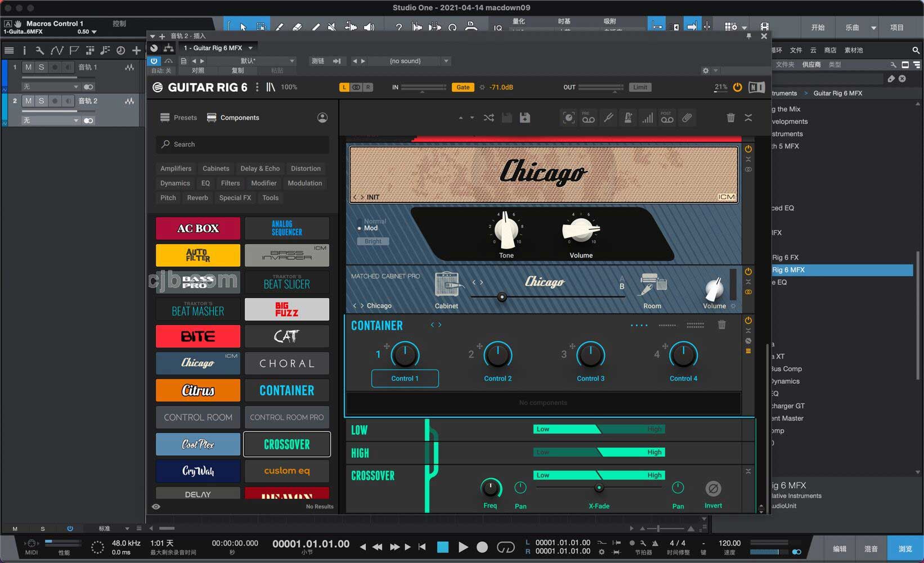Collapse all rack components icon
This screenshot has width=924, height=563.
click(x=748, y=118)
